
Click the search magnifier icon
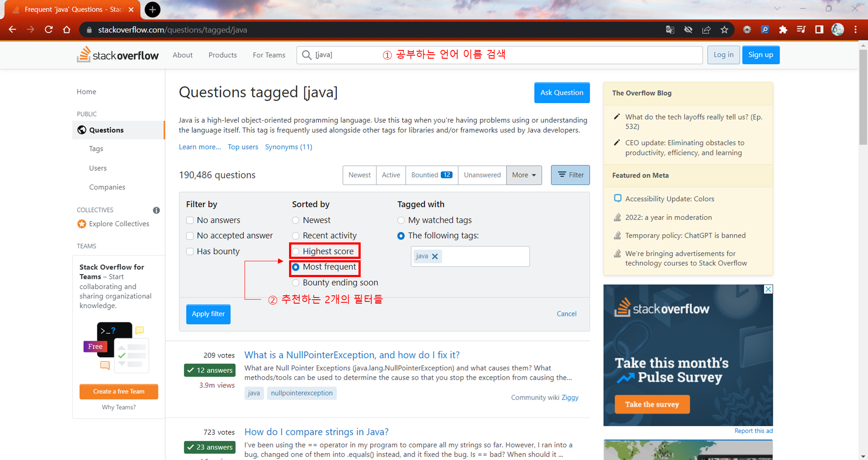306,55
